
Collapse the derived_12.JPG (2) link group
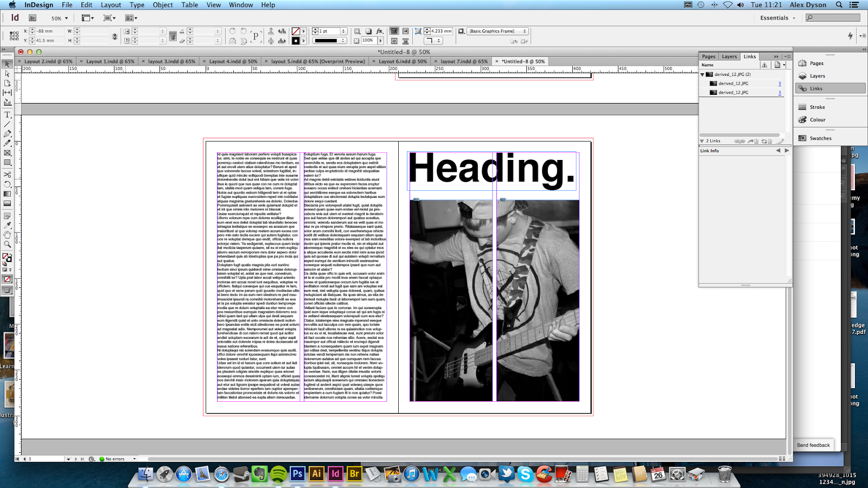coord(702,74)
